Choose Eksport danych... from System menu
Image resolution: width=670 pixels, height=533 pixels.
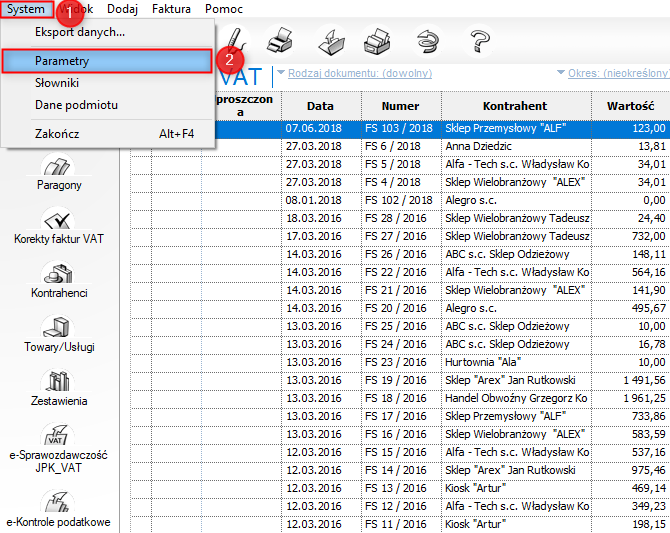pyautogui.click(x=107, y=32)
